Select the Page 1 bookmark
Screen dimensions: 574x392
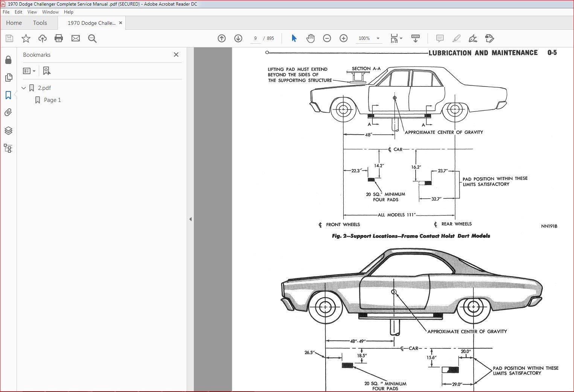tap(52, 100)
